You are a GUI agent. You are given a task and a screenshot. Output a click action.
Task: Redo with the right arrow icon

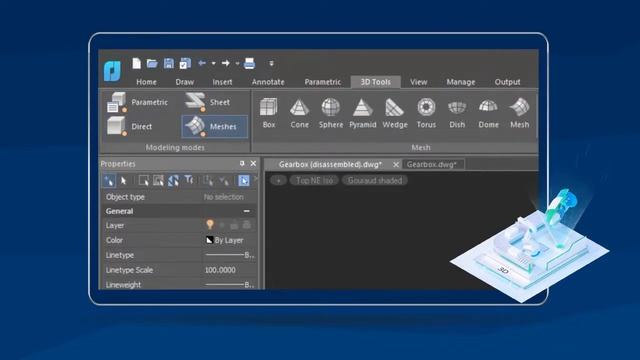(225, 63)
